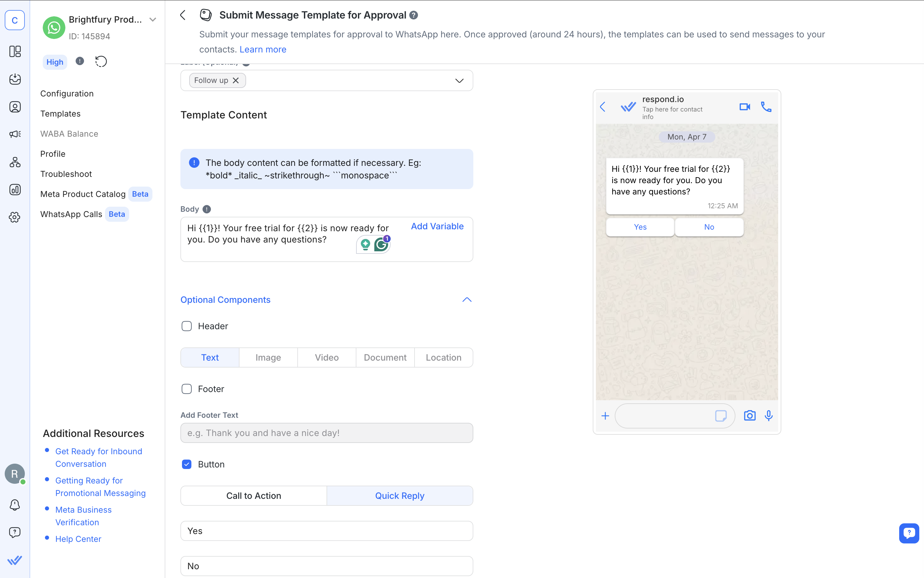924x578 pixels.
Task: Open the Settings gear icon
Action: [15, 217]
